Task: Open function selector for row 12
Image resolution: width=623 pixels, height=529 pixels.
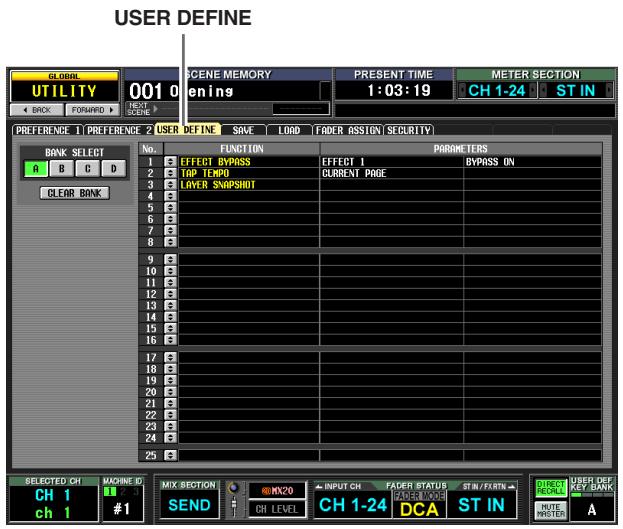Action: (170, 294)
